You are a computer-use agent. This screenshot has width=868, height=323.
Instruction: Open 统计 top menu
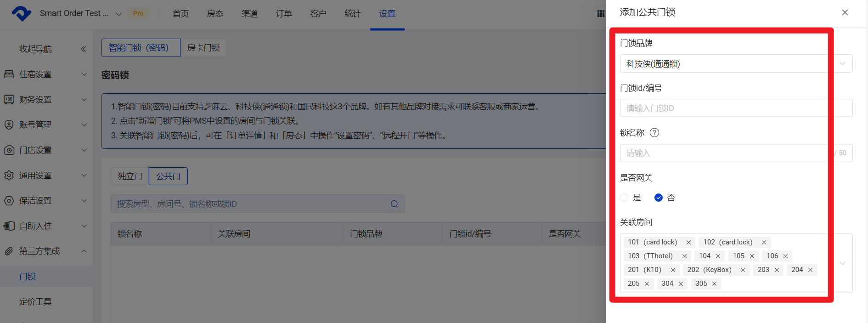(353, 14)
